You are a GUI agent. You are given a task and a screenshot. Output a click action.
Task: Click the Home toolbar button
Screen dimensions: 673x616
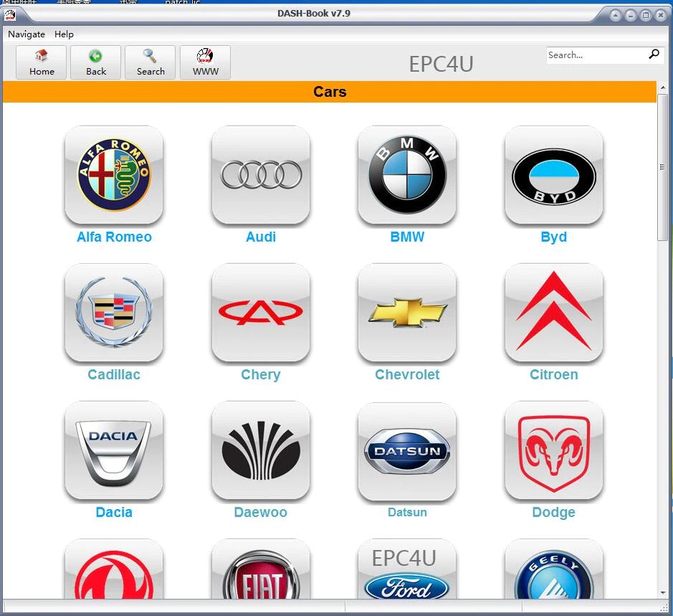click(41, 62)
